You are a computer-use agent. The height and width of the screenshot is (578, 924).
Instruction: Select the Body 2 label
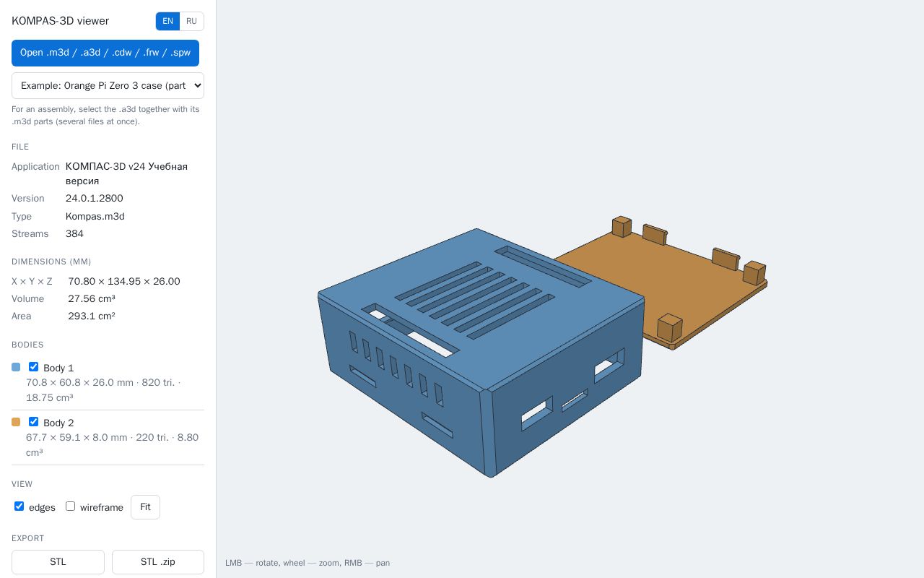click(58, 423)
